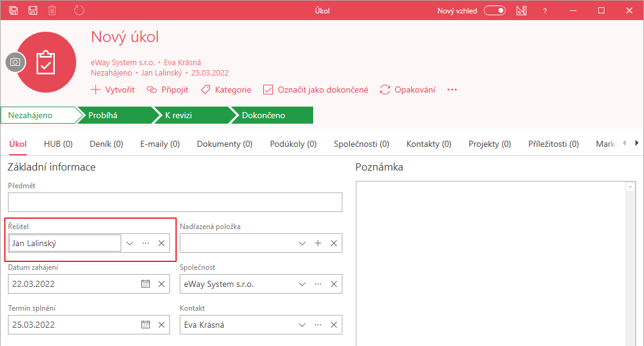Click the camera icon to change picture
The width and height of the screenshot is (644, 346).
[x=16, y=62]
